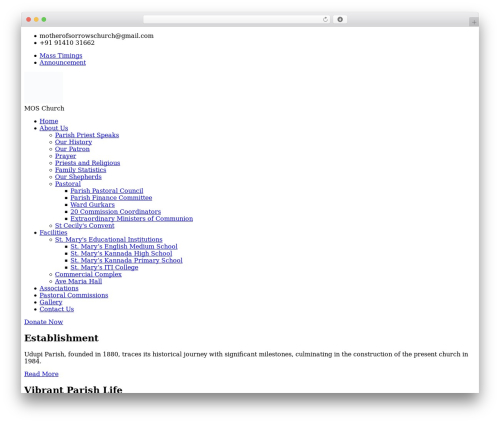Open Ave Maria Hall link
The height and width of the screenshot is (423, 500).
click(78, 282)
